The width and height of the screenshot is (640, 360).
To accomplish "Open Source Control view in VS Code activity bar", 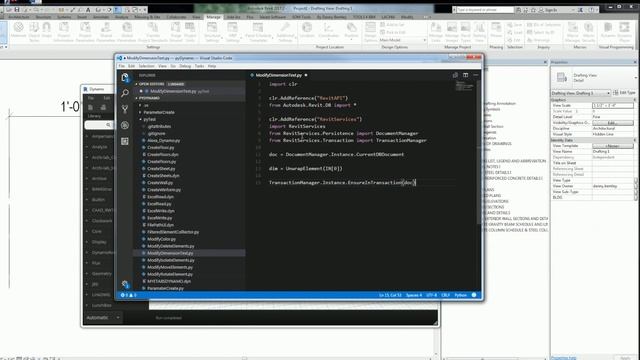I will tap(125, 109).
